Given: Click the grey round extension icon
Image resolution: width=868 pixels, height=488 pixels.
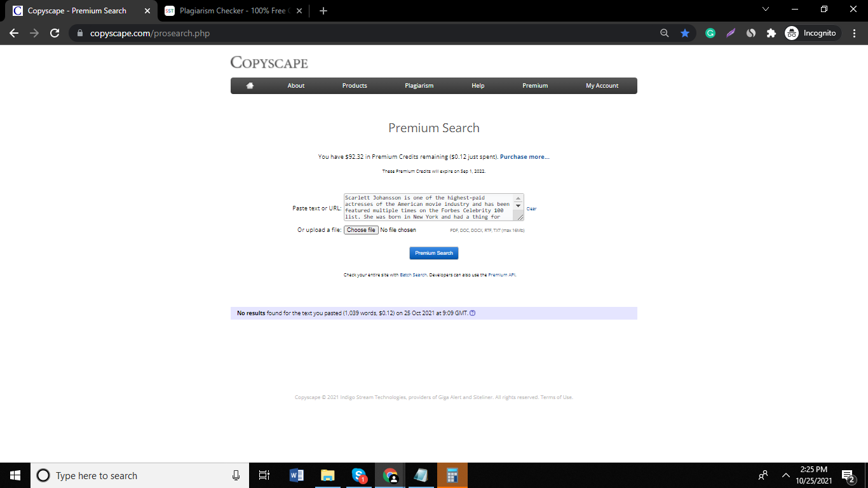Looking at the screenshot, I should click(751, 33).
